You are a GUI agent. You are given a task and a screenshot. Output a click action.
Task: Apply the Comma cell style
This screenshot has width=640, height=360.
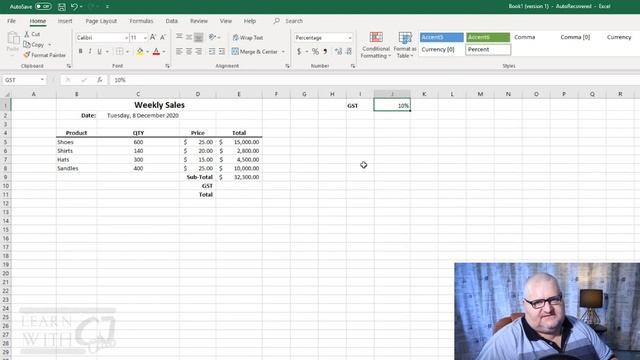[x=524, y=37]
